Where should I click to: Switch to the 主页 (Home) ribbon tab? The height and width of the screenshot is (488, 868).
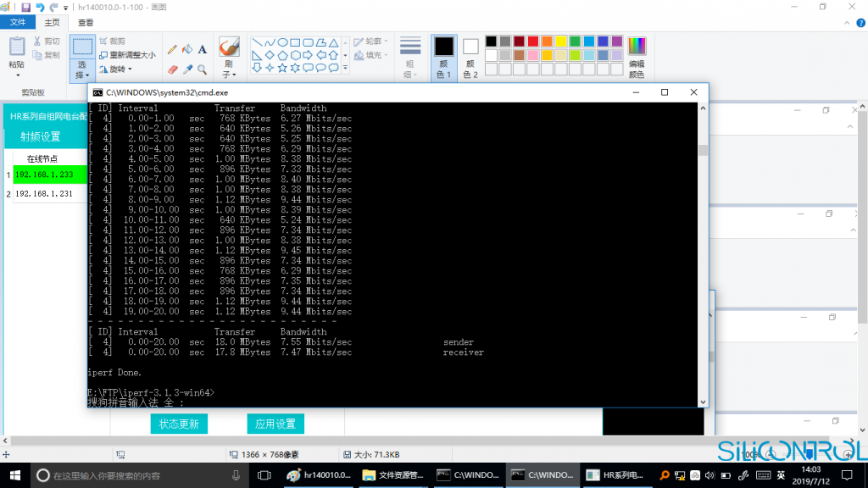pos(52,23)
